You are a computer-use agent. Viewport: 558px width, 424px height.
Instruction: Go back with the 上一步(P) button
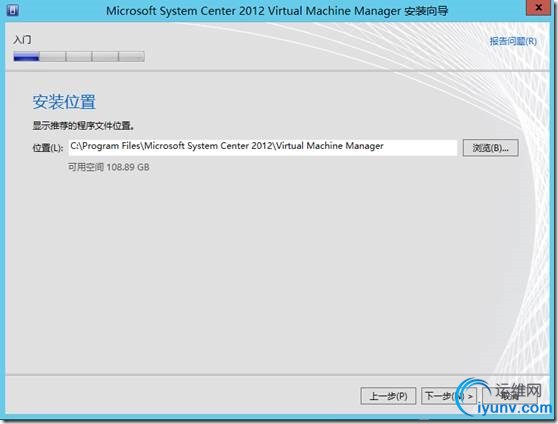[388, 396]
